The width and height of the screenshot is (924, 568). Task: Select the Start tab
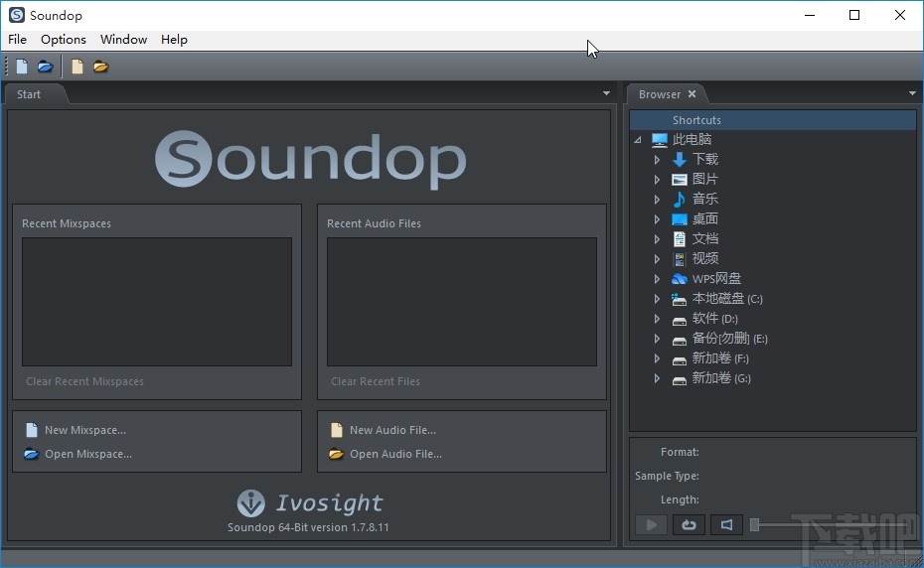click(29, 94)
